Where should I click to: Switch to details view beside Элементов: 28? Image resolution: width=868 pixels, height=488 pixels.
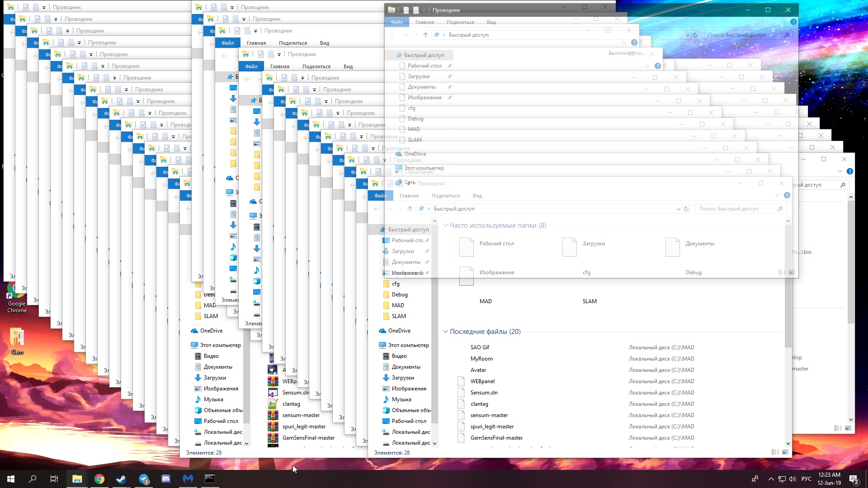[775, 452]
